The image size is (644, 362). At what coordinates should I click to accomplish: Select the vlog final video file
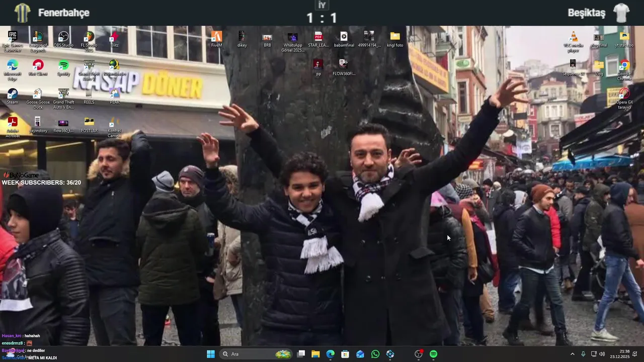(x=599, y=39)
